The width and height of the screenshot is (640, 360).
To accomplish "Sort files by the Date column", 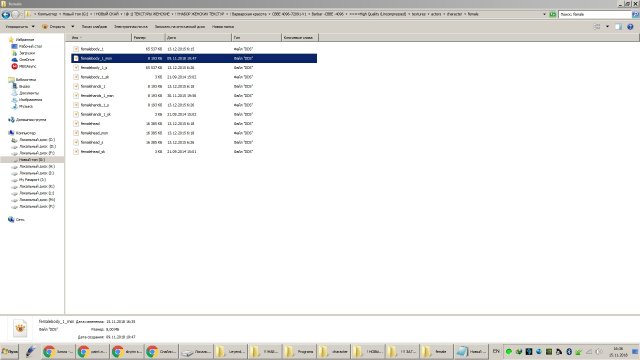I will point(198,38).
